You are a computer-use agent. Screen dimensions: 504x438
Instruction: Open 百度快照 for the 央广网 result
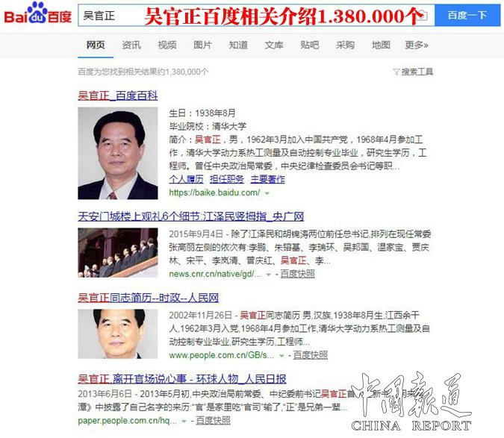point(297,275)
